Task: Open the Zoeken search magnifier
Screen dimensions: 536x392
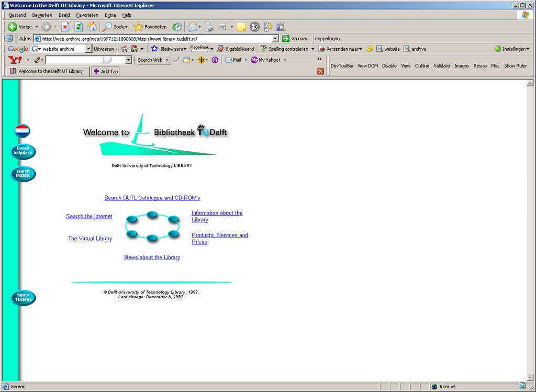Action: (x=116, y=27)
